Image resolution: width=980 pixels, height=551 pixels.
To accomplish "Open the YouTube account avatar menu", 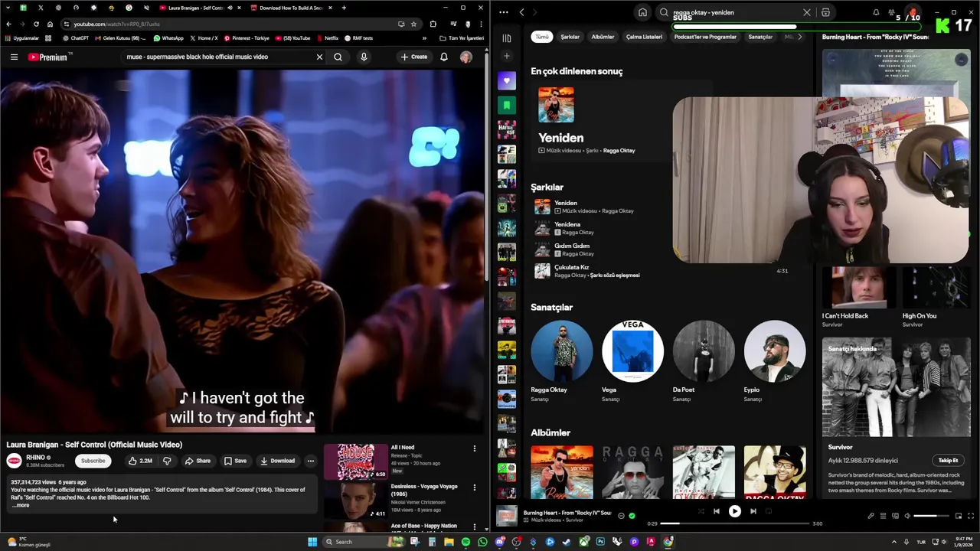I will [465, 57].
